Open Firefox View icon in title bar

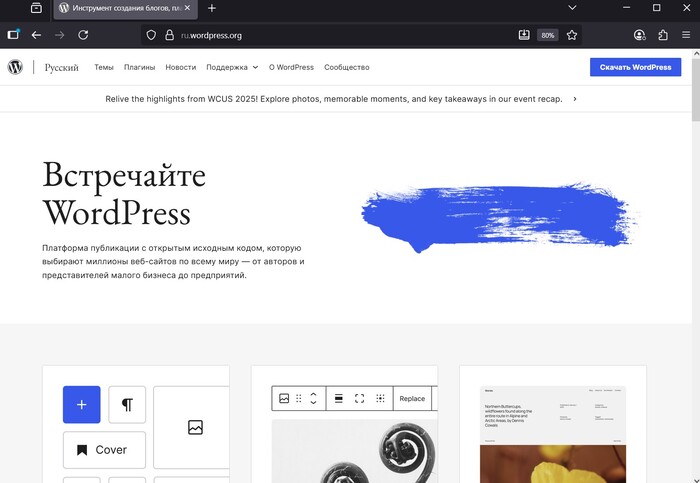(37, 8)
